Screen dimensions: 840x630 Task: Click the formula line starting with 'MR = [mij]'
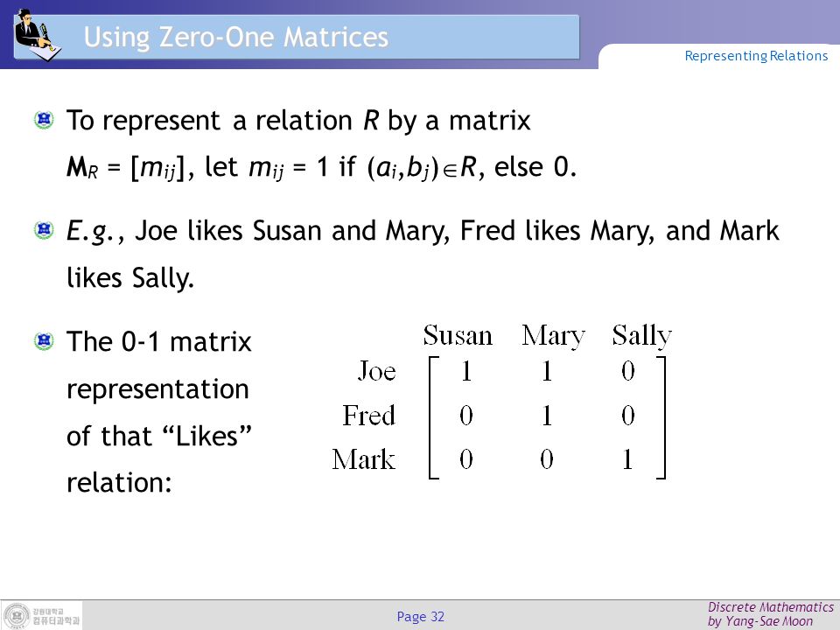(321, 167)
